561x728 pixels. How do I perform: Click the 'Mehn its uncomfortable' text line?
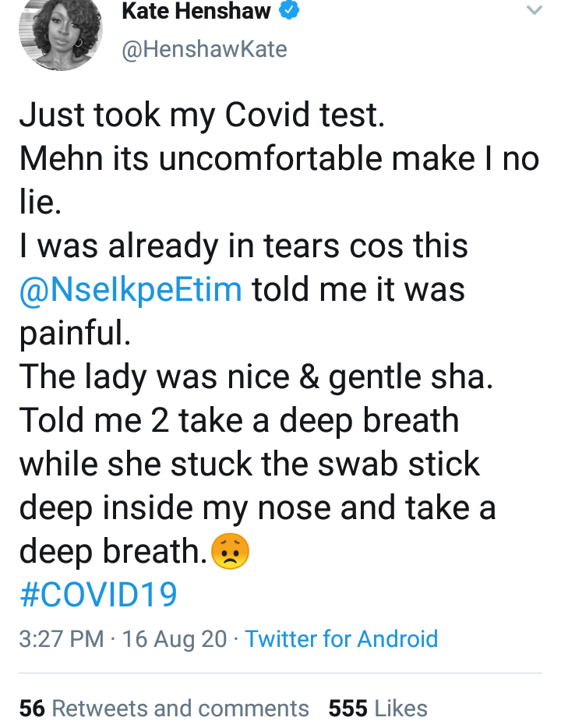[x=279, y=160]
